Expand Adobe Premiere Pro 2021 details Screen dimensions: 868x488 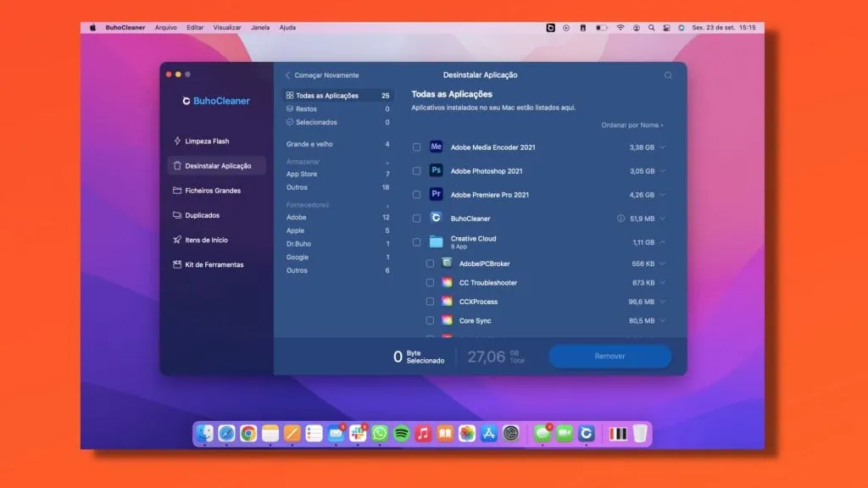(662, 195)
